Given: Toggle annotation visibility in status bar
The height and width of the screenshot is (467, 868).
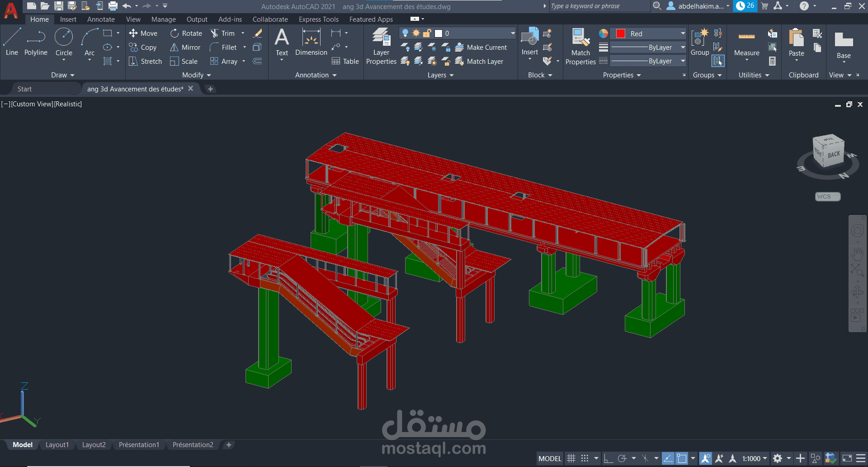Looking at the screenshot, I should click(x=705, y=458).
